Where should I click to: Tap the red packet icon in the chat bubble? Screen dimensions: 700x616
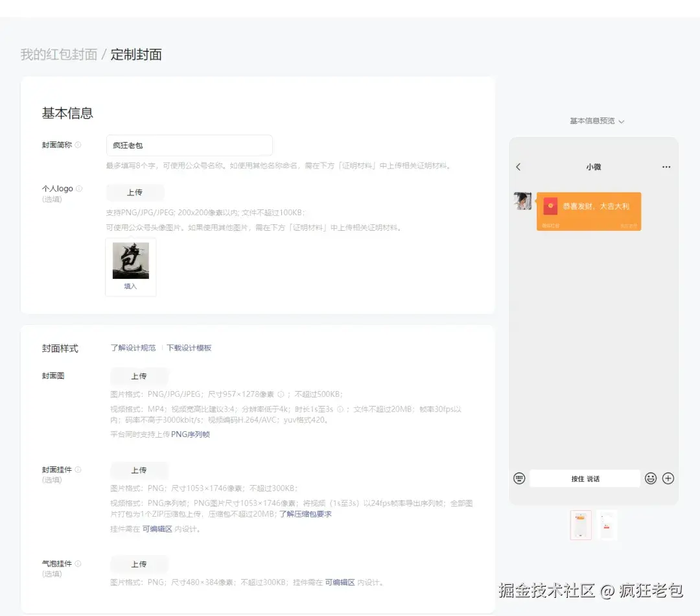pyautogui.click(x=550, y=206)
